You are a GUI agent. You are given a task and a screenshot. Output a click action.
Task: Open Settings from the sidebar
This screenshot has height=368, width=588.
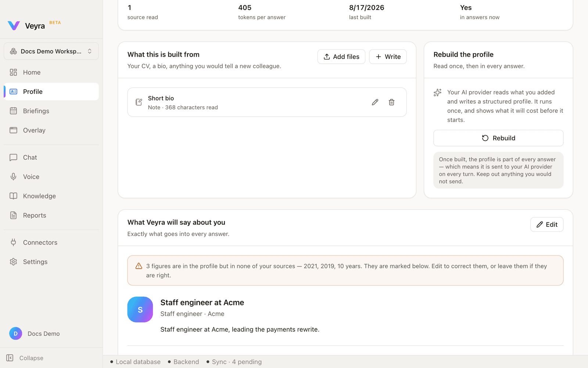click(51, 262)
